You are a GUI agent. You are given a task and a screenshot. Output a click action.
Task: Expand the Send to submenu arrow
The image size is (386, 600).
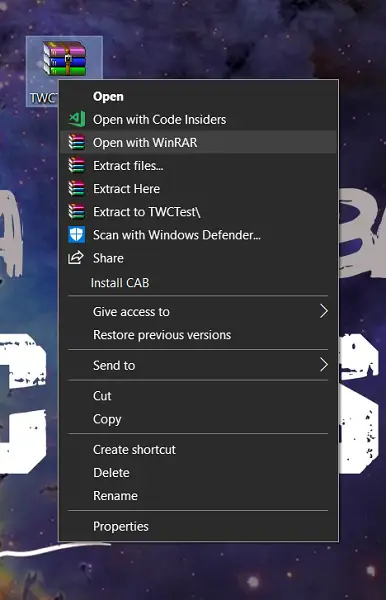tap(324, 365)
